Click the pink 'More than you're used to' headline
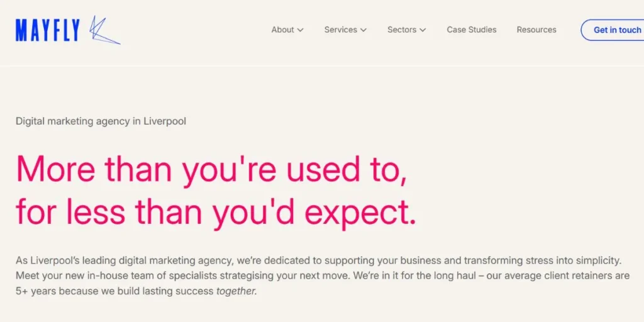Viewport: 644px width, 322px height. click(211, 169)
